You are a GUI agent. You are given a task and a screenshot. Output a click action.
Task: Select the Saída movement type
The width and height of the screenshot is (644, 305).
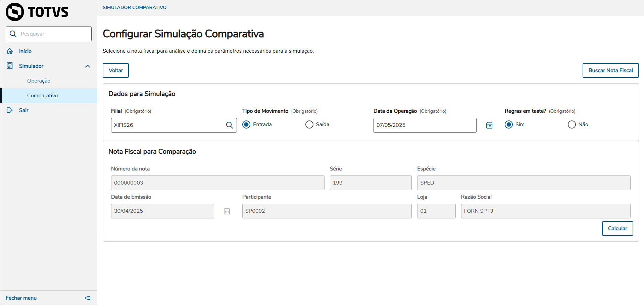pyautogui.click(x=309, y=124)
